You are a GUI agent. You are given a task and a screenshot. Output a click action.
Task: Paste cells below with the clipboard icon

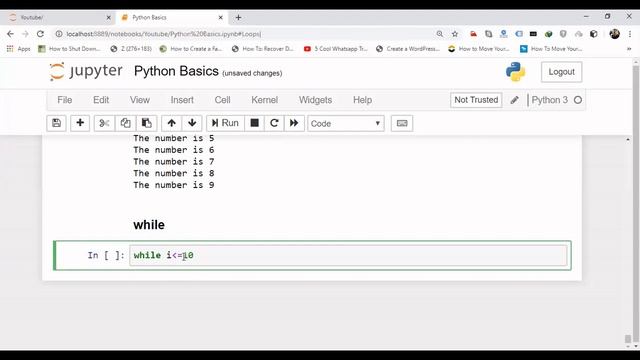pyautogui.click(x=147, y=123)
